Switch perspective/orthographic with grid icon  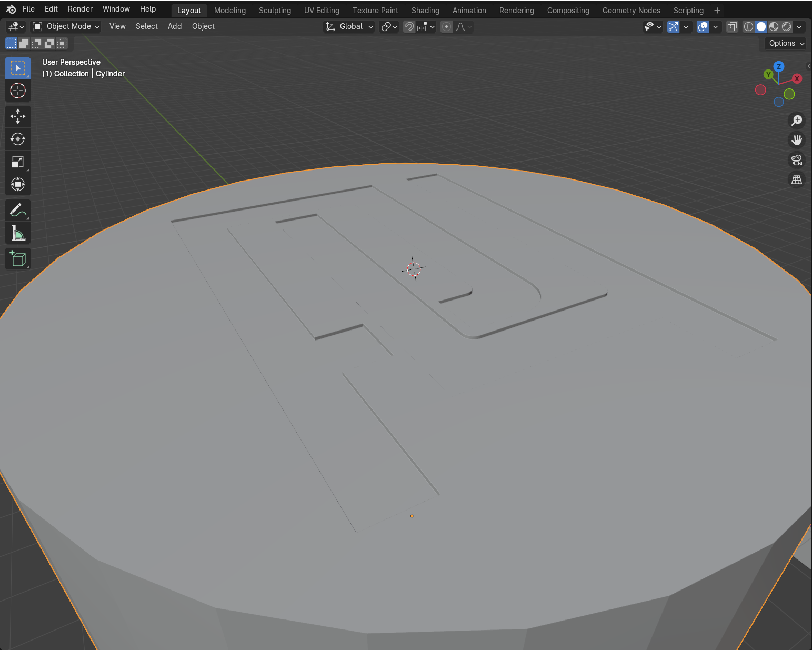tap(797, 180)
